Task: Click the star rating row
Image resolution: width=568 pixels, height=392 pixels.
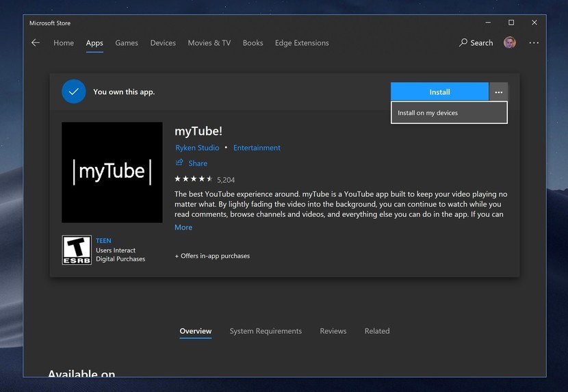Action: tap(194, 179)
